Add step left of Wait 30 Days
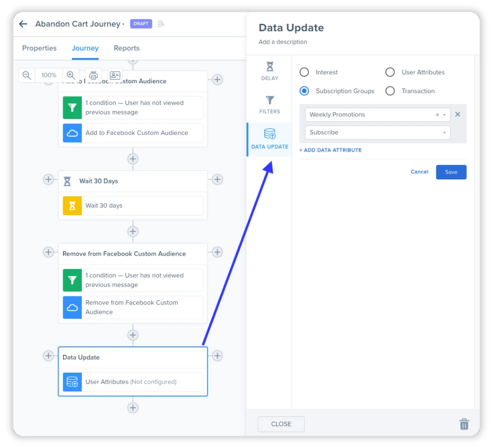Viewport: 493px width, 448px height. coord(48,179)
